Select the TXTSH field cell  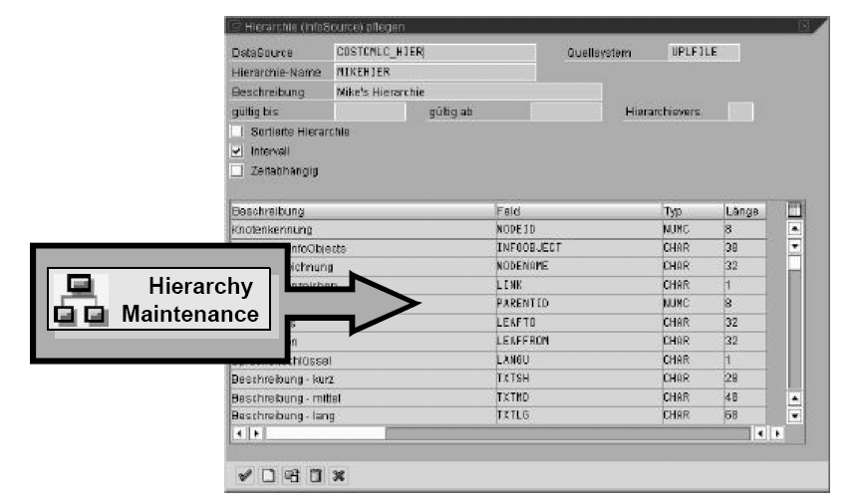(578, 378)
